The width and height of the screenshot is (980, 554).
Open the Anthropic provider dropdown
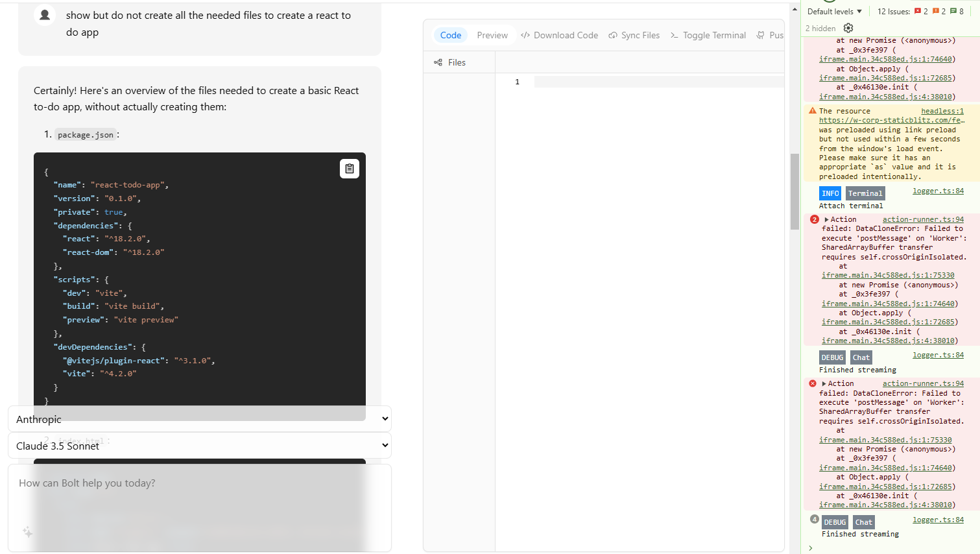coord(200,419)
